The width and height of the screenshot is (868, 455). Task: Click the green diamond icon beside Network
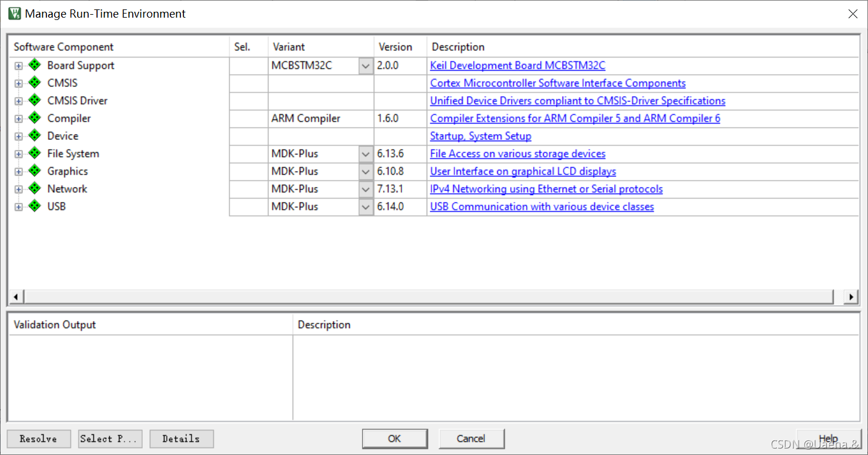pyautogui.click(x=35, y=189)
